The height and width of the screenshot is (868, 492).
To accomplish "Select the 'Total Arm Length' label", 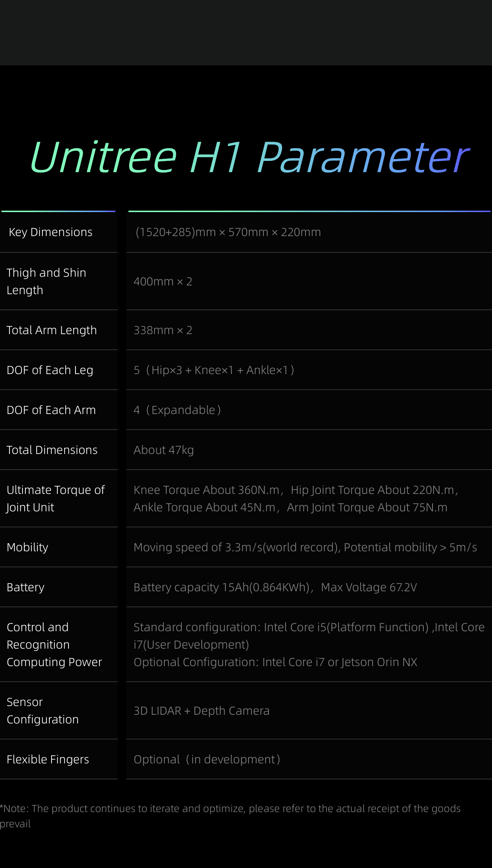I will pos(52,330).
